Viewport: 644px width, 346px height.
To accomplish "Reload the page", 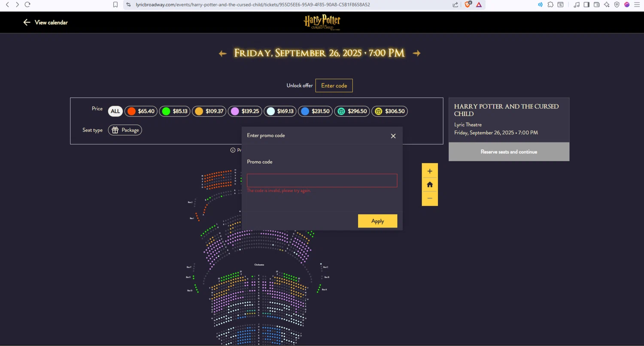I will pos(27,5).
